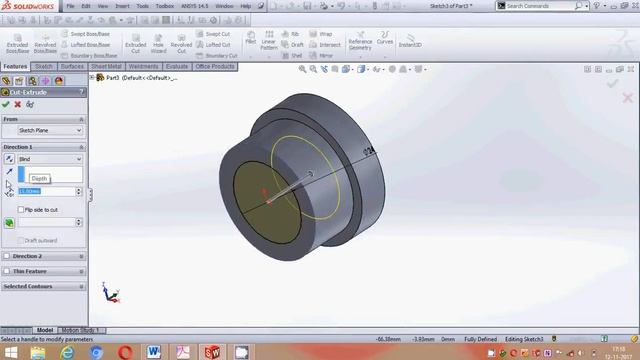Click the Swept Cut button
640x360 pixels.
click(x=213, y=34)
